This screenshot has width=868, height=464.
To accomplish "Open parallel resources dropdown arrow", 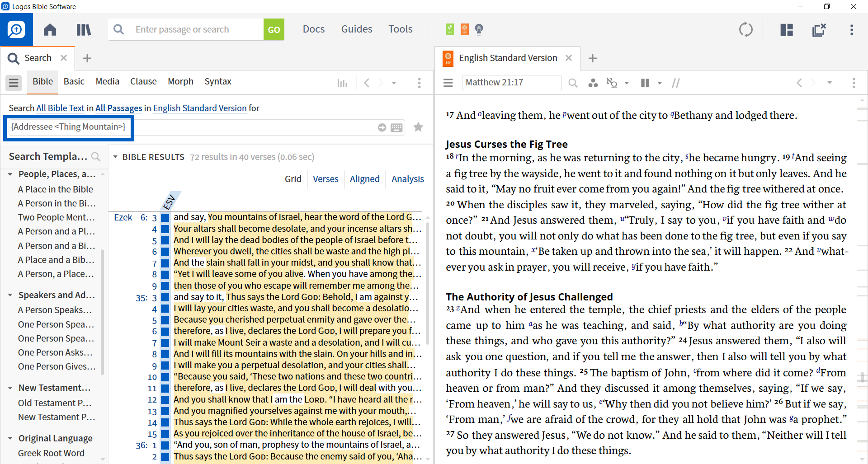I will 660,83.
